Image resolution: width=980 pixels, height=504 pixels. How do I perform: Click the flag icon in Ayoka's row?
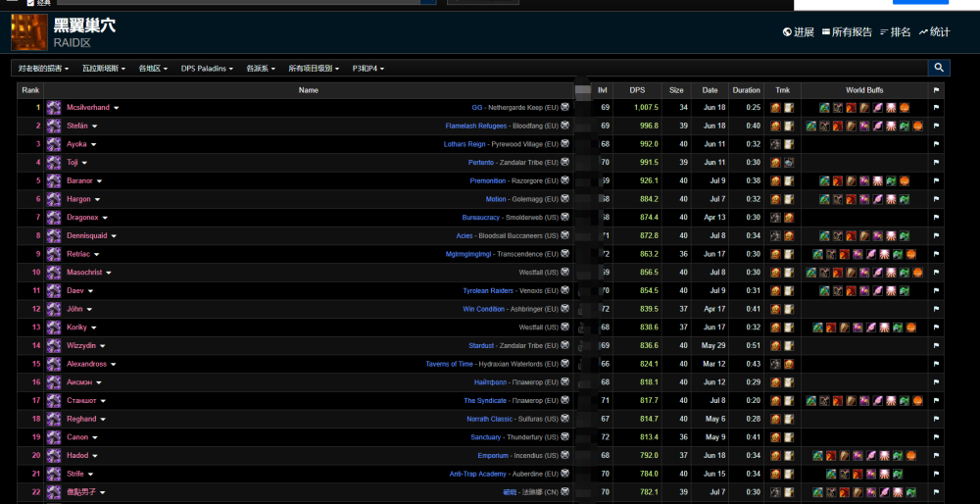coord(936,144)
